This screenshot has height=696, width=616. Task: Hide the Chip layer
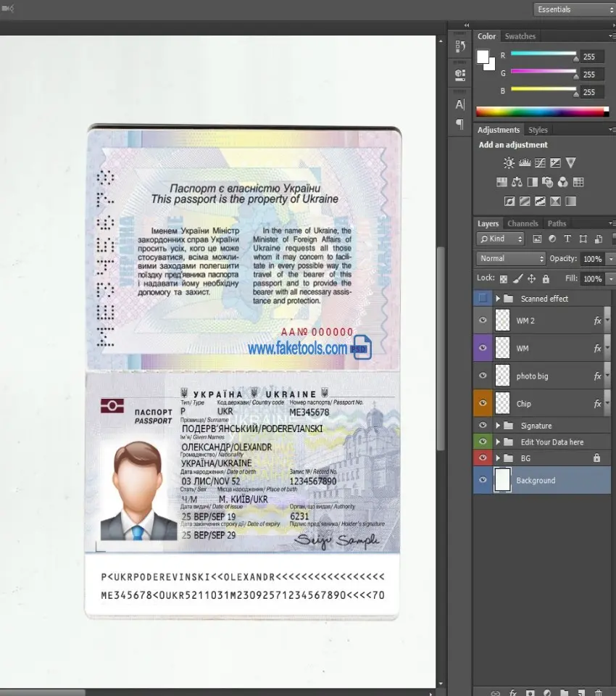point(483,404)
